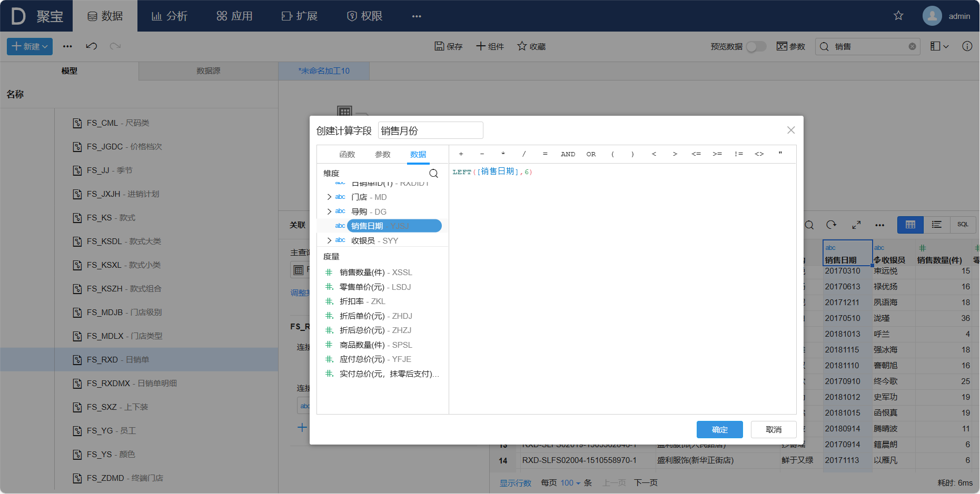Screen dimensions: 980x494
Task: Clear the 销售 search box text
Action: point(912,46)
